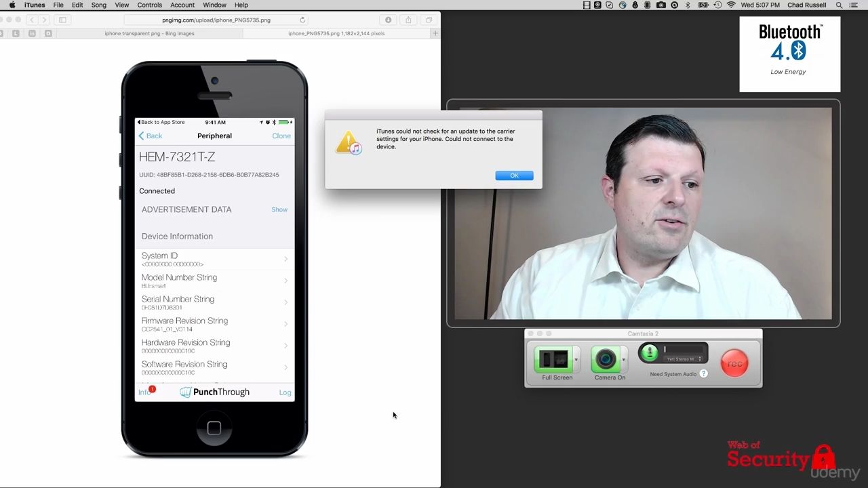This screenshot has width=868, height=488.
Task: Open the Hardware Revision String row chevron
Action: pos(285,346)
